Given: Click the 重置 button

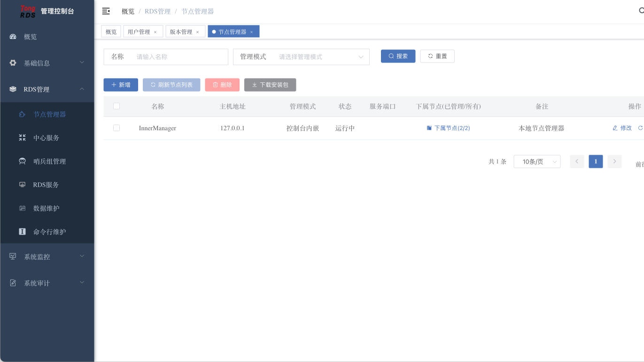Looking at the screenshot, I should [437, 56].
